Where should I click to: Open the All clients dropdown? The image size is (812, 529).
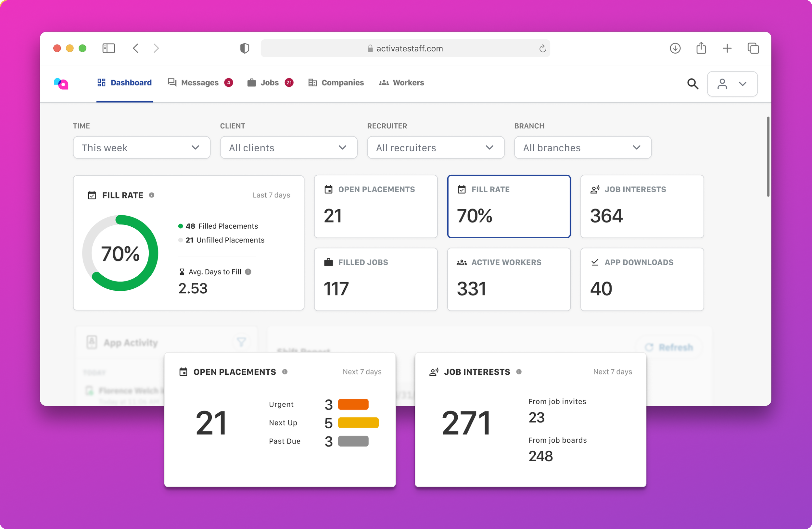pyautogui.click(x=289, y=148)
